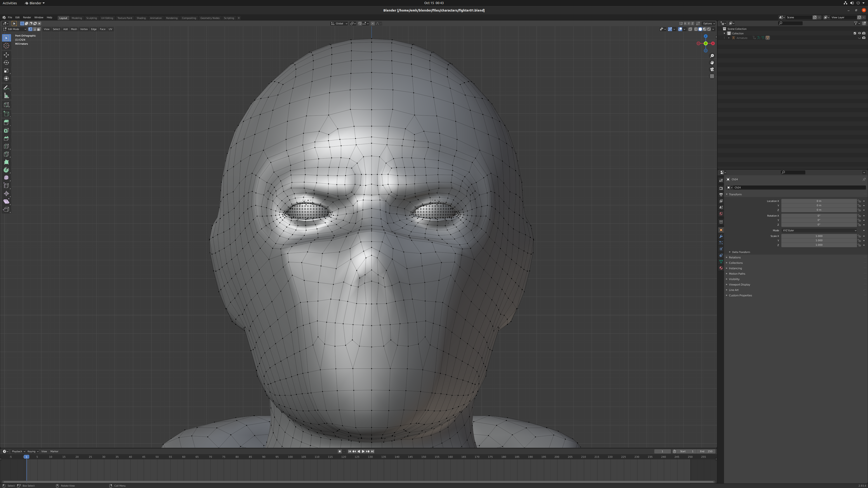This screenshot has width=868, height=488.
Task: Activate the Bevel tool
Action: click(6, 138)
